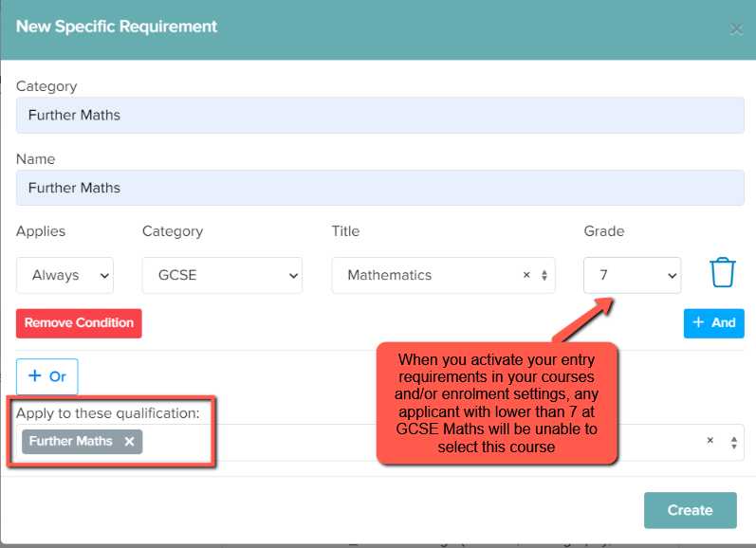Close the New Specific Requirement dialog
The height and width of the screenshot is (548, 756).
(736, 29)
